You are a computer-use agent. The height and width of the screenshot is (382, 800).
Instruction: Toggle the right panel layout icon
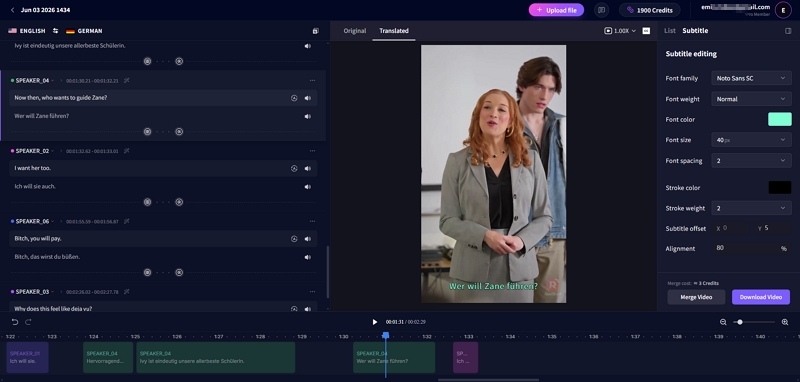tap(788, 31)
